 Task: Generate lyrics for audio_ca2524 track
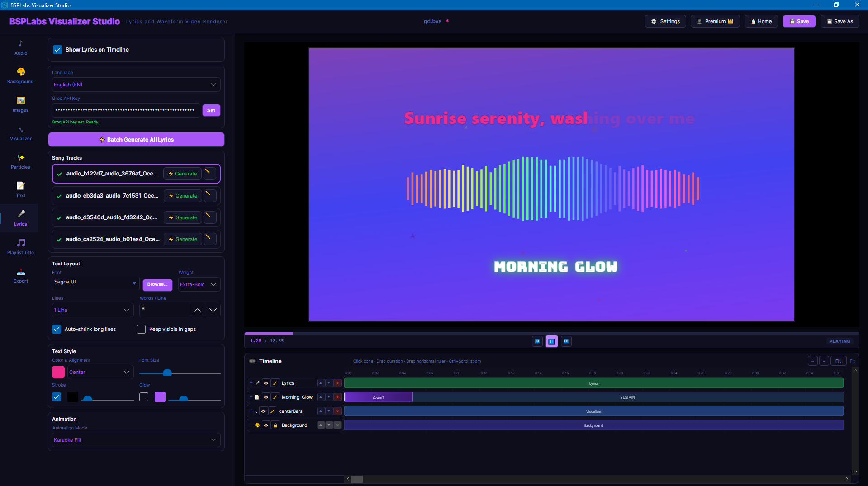coord(183,239)
